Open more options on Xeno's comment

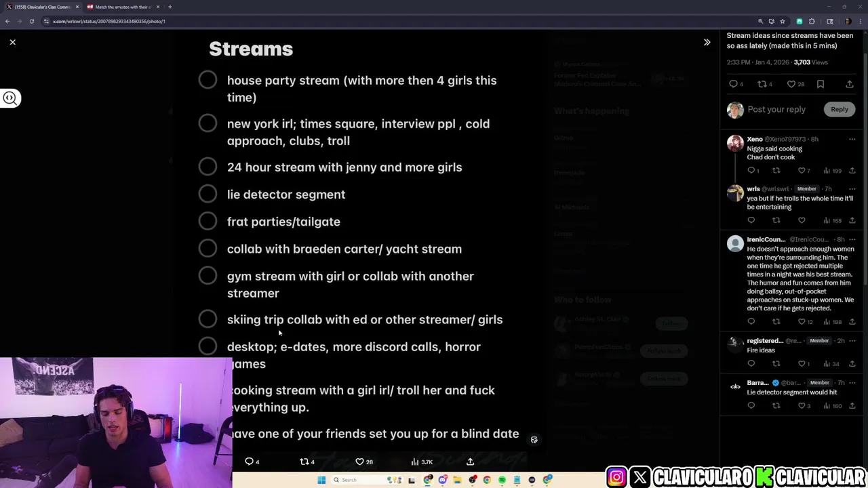click(852, 139)
